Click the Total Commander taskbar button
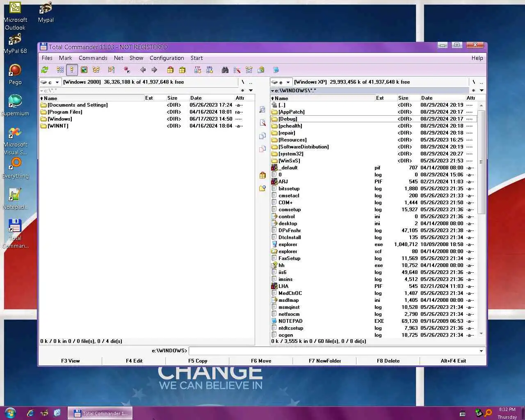The image size is (525, 420). point(100,413)
